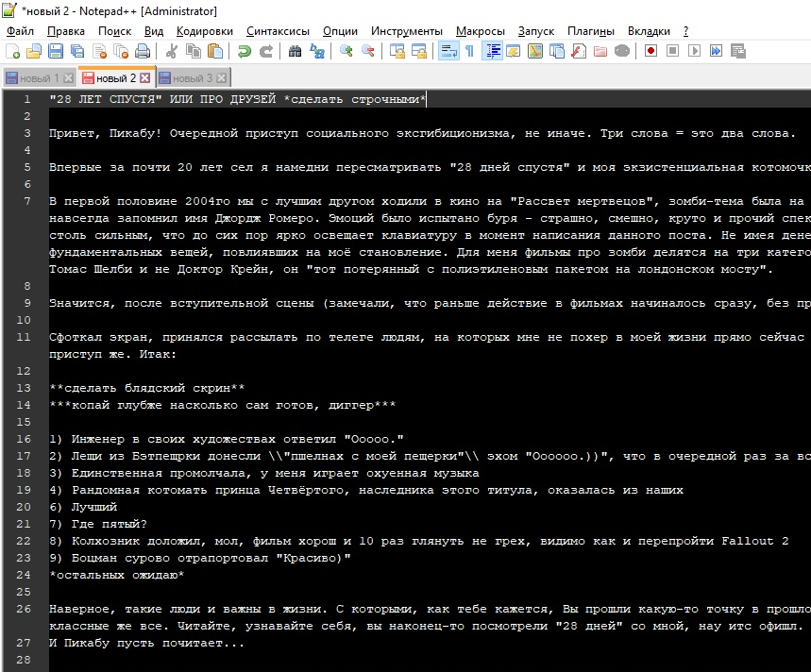Screen dimensions: 811x672
Task: Open the ? help menu
Action: point(685,31)
